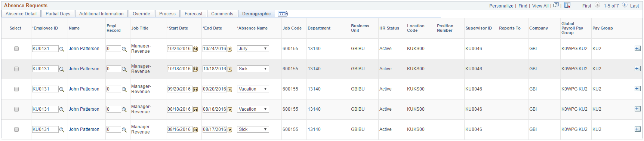This screenshot has width=644, height=141.
Task: Switch to the Absence Detail tab
Action: point(21,14)
